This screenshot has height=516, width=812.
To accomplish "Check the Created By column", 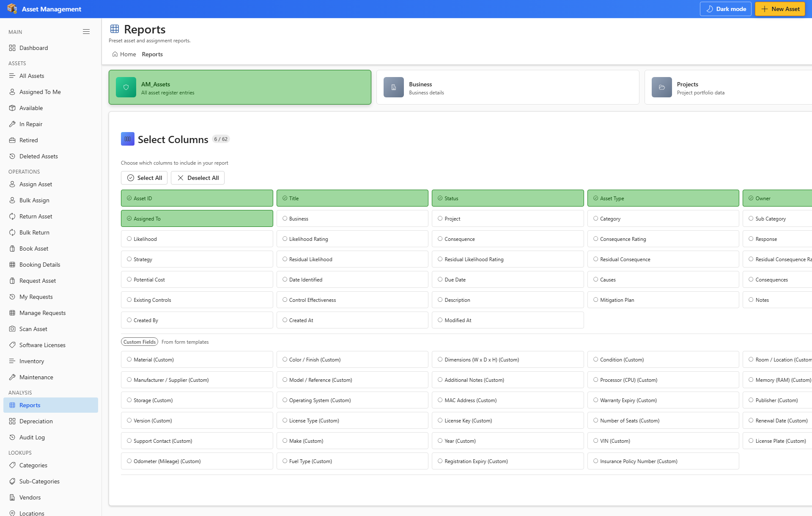I will (x=197, y=320).
